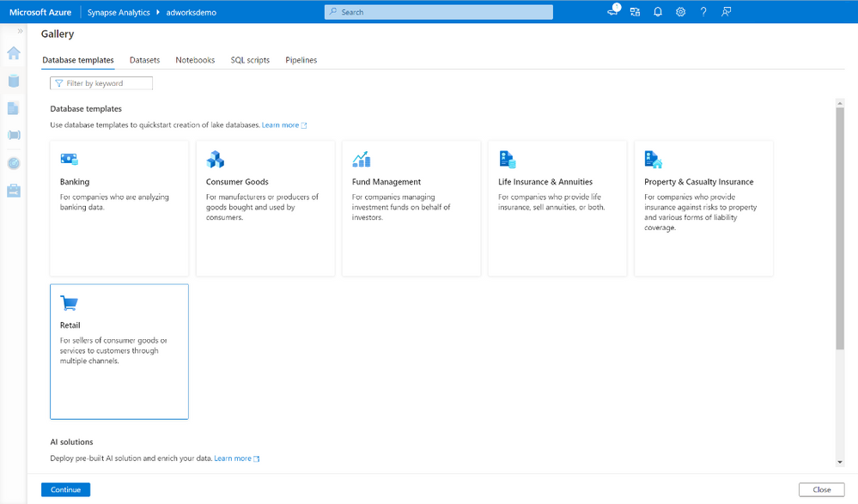Viewport: 858px width, 504px height.
Task: Open Learn more link for database templates
Action: (284, 125)
